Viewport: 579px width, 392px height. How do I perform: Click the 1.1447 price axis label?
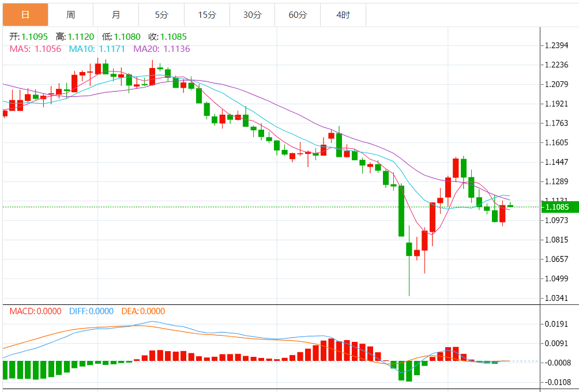557,162
